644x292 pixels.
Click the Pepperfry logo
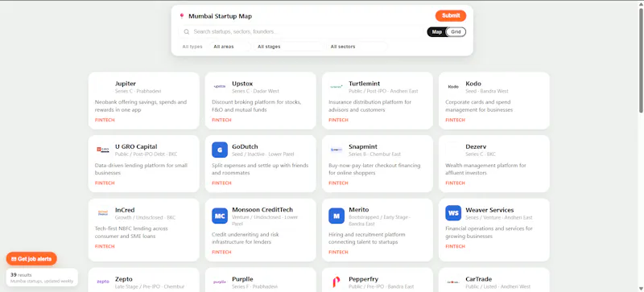[x=336, y=282]
